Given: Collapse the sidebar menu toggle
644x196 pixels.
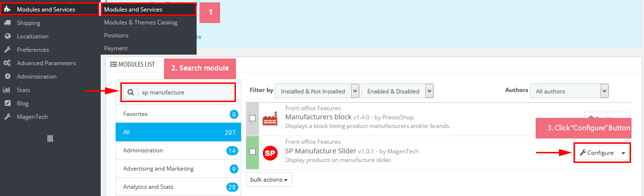Looking at the screenshot, I should tap(50, 138).
